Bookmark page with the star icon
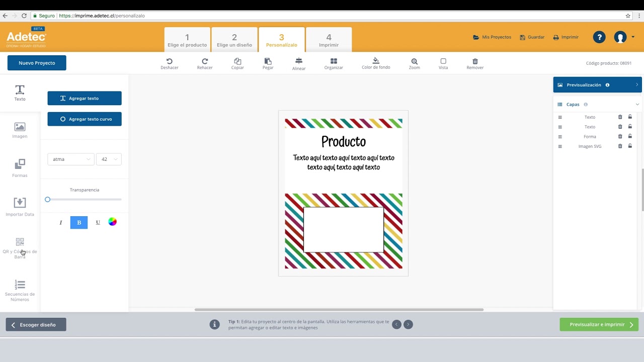The height and width of the screenshot is (362, 644). coord(628,16)
